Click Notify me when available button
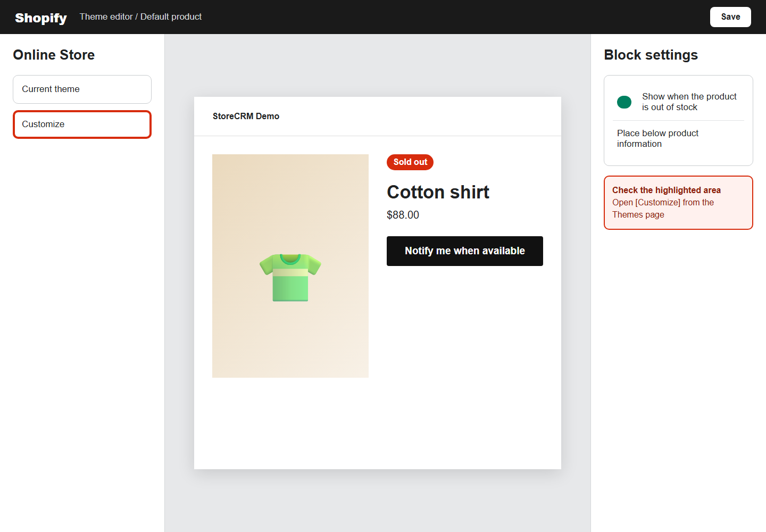The height and width of the screenshot is (532, 766). point(465,251)
